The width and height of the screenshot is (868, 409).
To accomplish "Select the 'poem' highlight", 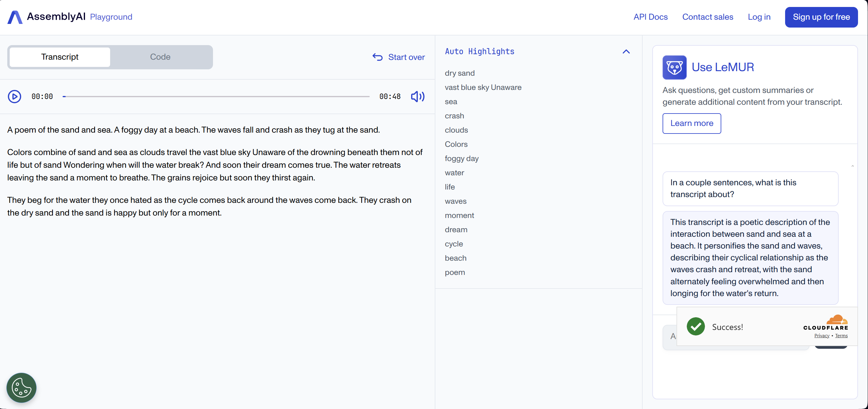I will pyautogui.click(x=455, y=272).
